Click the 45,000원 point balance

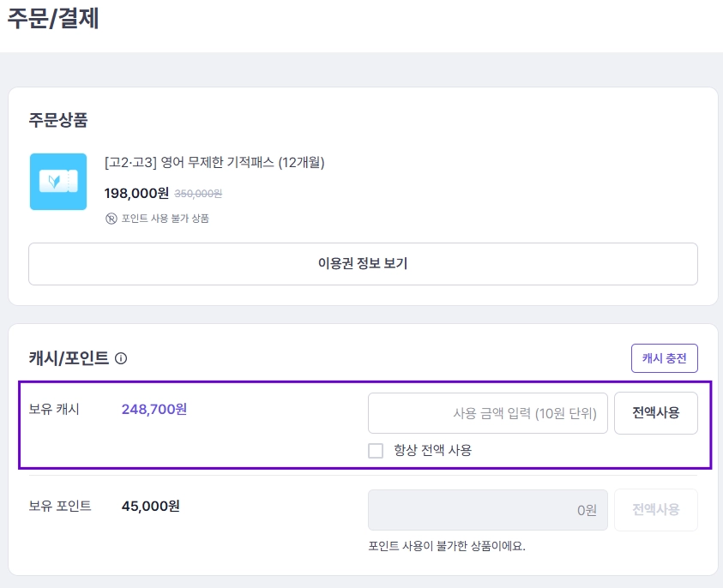(151, 506)
